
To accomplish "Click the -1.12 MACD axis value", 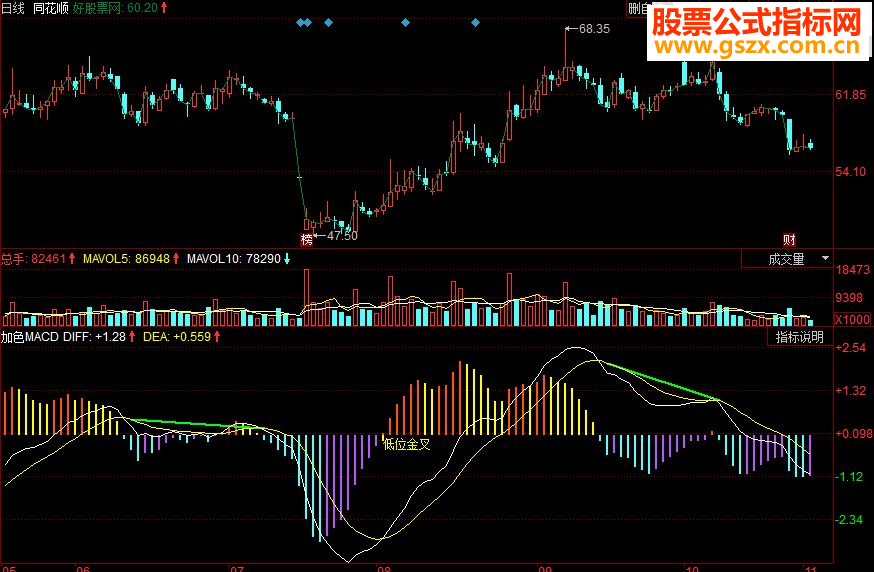I will 849,477.
